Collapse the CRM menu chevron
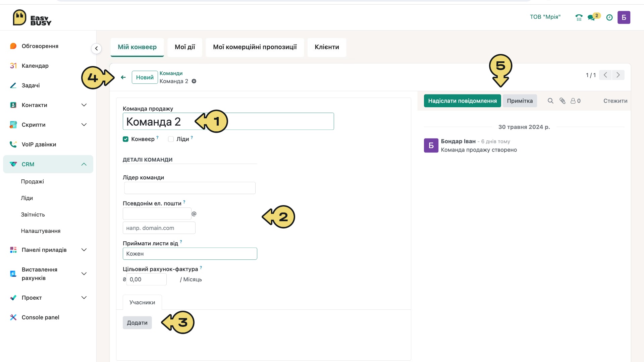Image resolution: width=644 pixels, height=362 pixels. tap(84, 164)
